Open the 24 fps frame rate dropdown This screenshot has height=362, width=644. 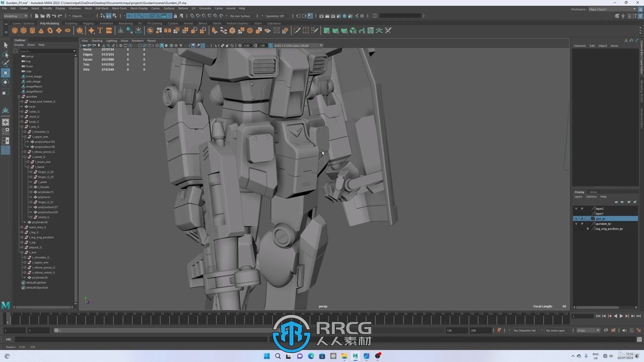pyautogui.click(x=588, y=330)
